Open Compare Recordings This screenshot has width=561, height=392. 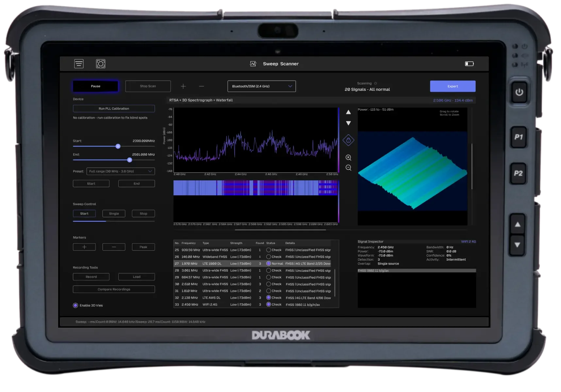tap(114, 289)
